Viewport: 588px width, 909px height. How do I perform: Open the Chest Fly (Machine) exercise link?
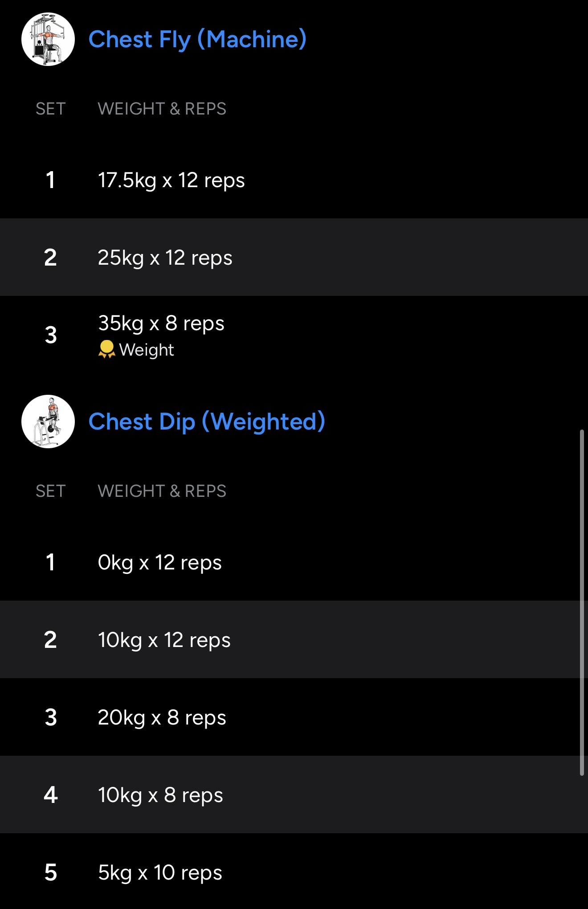pos(197,39)
